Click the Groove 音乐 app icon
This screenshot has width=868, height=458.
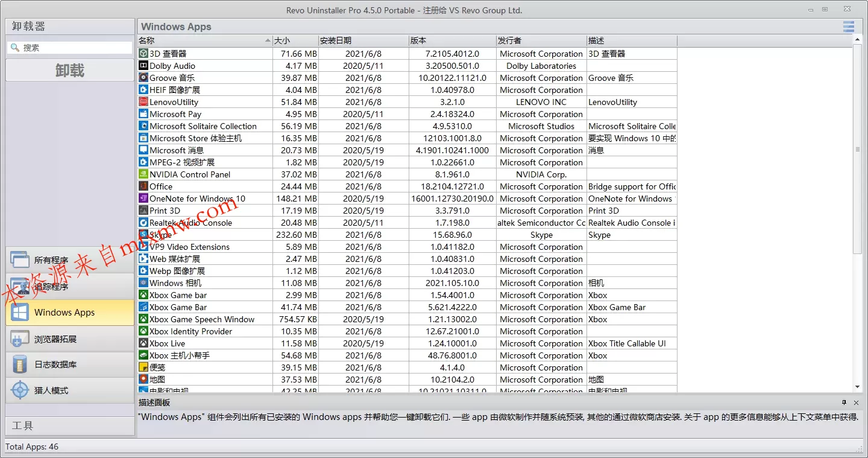[x=143, y=78]
